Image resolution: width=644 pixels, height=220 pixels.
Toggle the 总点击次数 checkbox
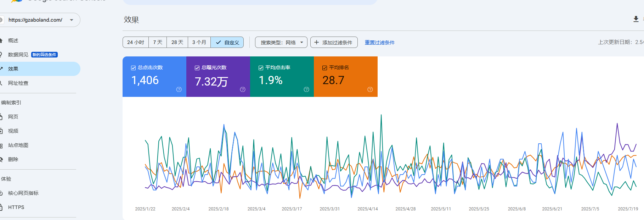tap(134, 68)
